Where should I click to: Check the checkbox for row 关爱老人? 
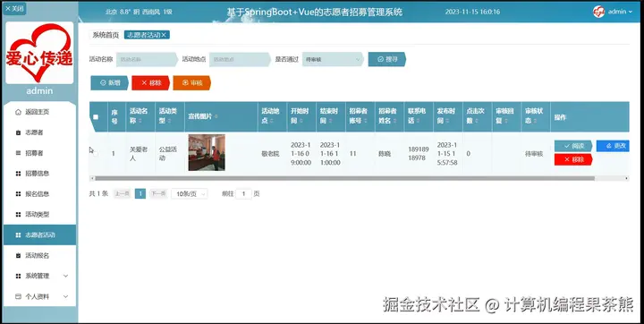pos(96,154)
